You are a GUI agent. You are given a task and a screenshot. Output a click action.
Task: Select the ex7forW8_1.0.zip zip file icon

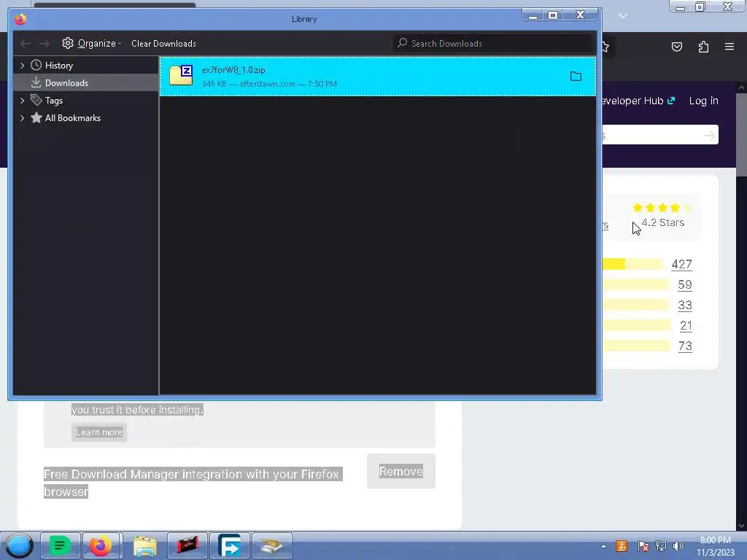click(x=181, y=75)
